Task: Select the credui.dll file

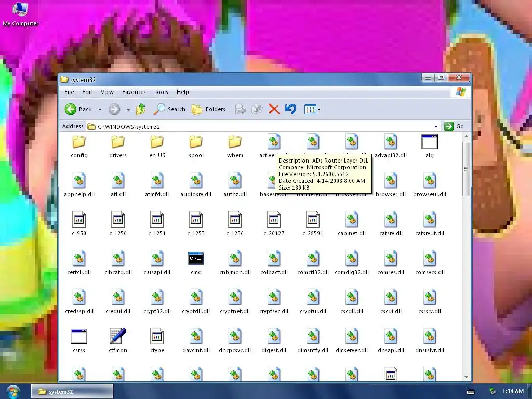Action: point(118,303)
